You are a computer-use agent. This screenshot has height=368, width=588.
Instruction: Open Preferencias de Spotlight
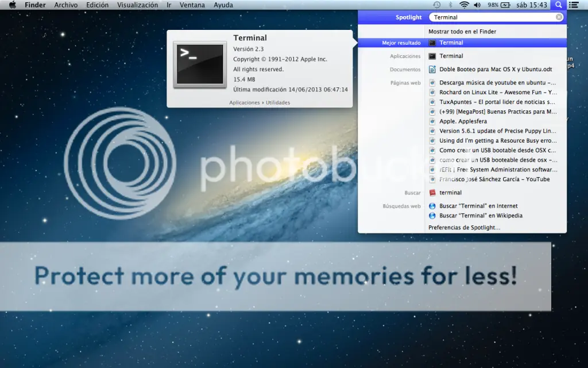464,228
